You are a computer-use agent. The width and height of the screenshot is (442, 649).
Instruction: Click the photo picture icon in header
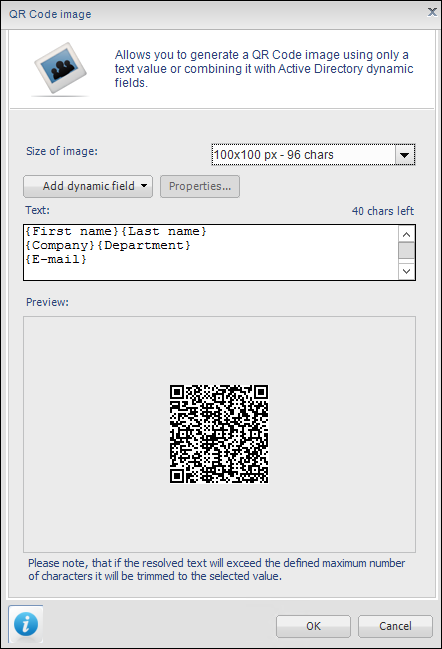pos(60,68)
